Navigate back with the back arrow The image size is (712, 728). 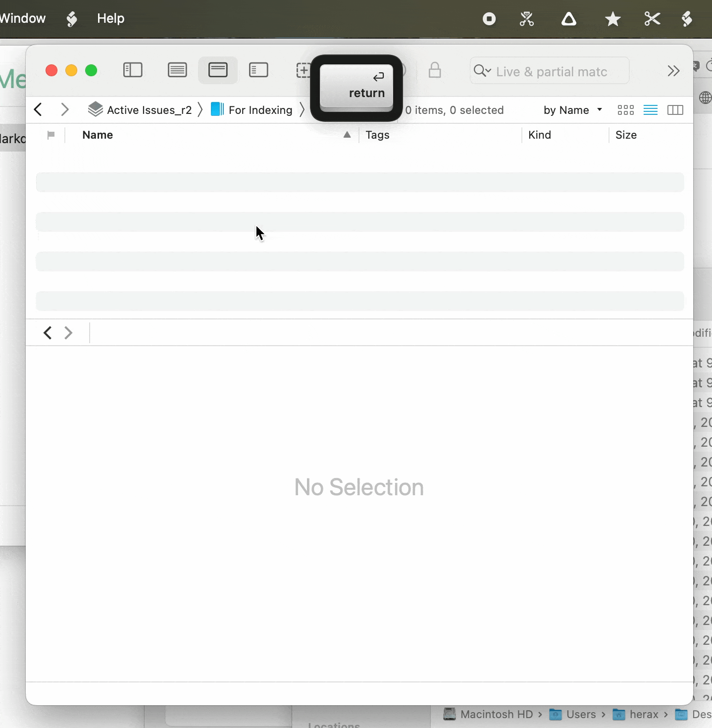38,109
